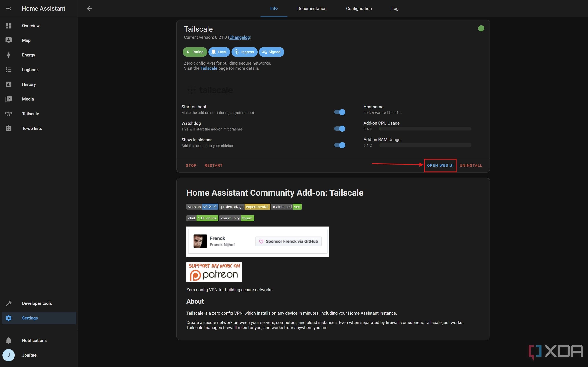This screenshot has width=588, height=367.
Task: Click the Log tab
Action: point(394,8)
